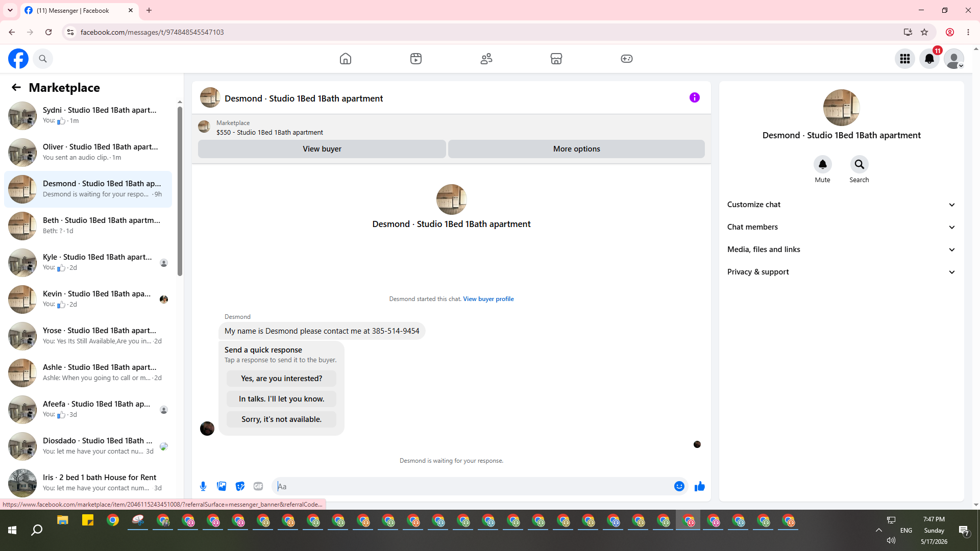Screen dimensions: 980x551
Task: Attach a photo or file
Action: (x=222, y=487)
